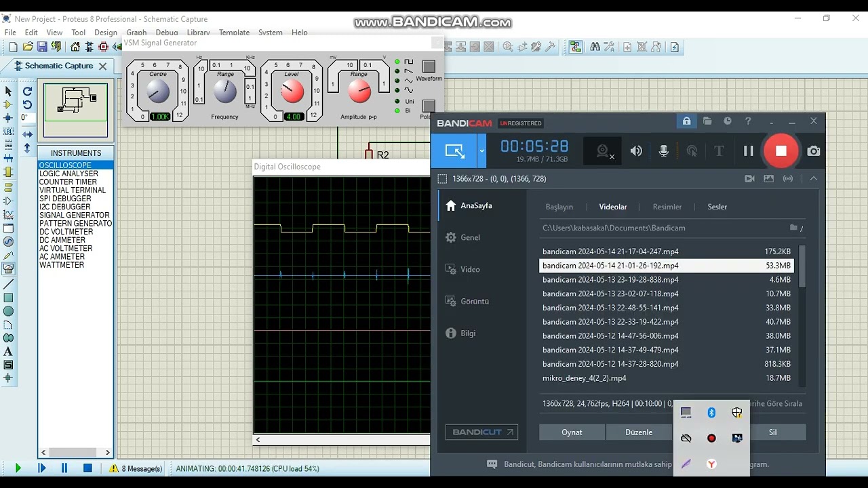Select the 2D line drawing tool
Viewport: 868px width, 488px height.
coord(8,283)
